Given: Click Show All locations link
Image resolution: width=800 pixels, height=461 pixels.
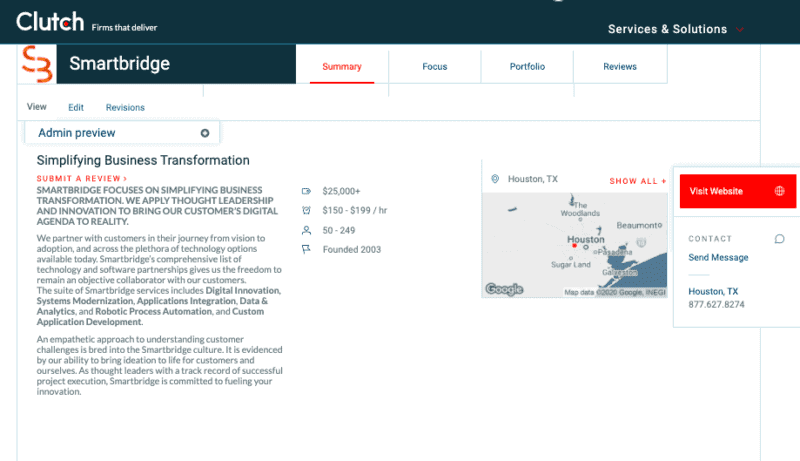Looking at the screenshot, I should [x=638, y=181].
